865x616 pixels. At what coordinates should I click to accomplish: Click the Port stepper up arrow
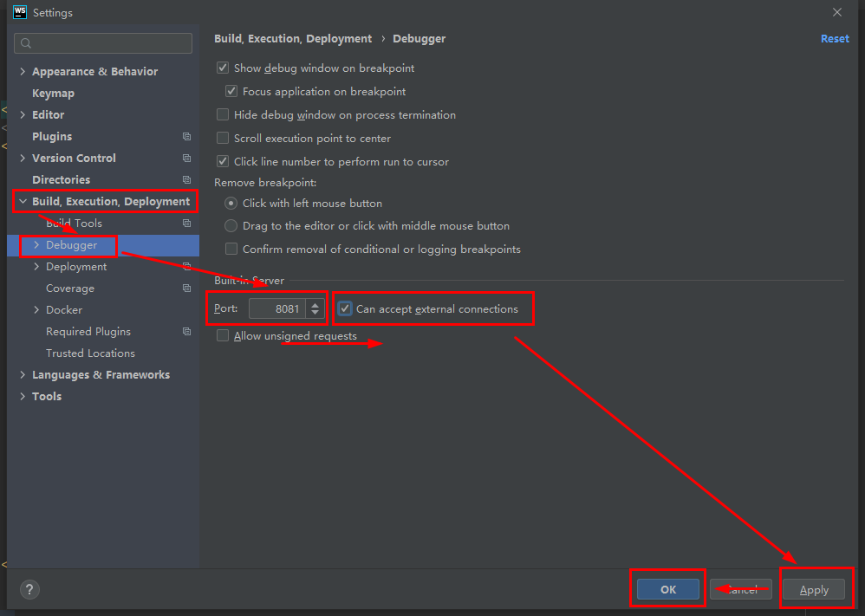315,305
